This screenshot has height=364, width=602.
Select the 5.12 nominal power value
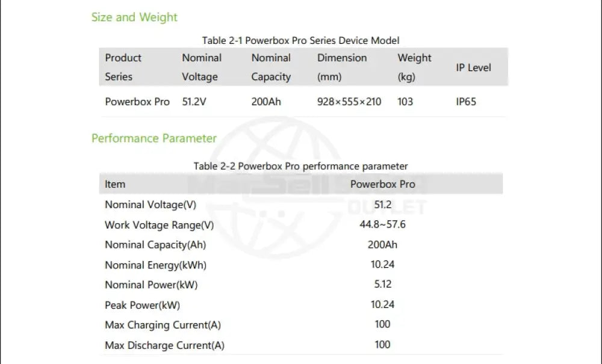(x=382, y=284)
